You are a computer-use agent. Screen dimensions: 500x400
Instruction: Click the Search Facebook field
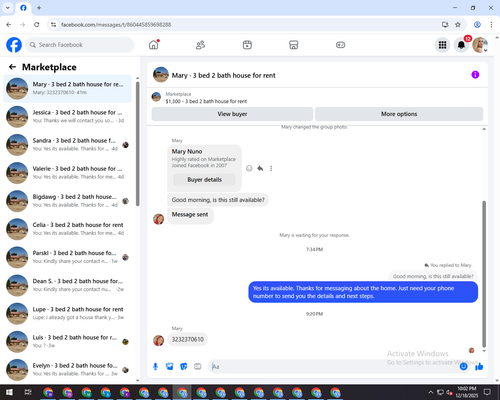[x=80, y=45]
